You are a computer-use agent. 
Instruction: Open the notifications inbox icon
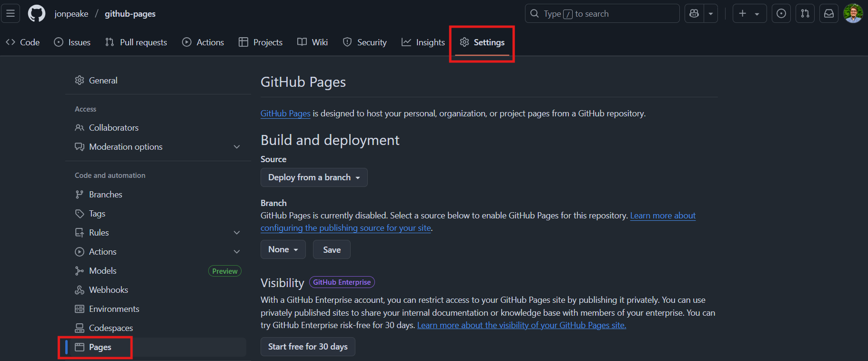[x=829, y=13]
